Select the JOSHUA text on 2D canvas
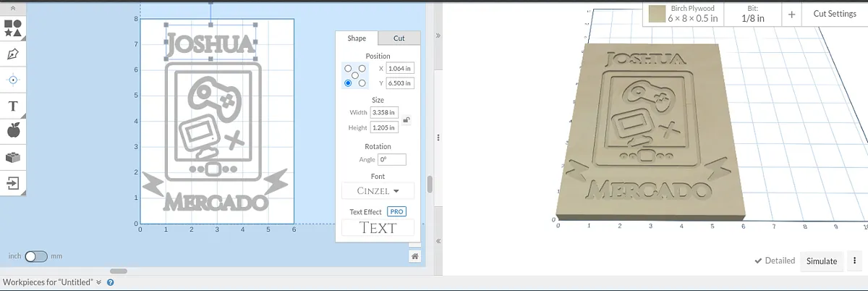The width and height of the screenshot is (868, 291). [211, 45]
